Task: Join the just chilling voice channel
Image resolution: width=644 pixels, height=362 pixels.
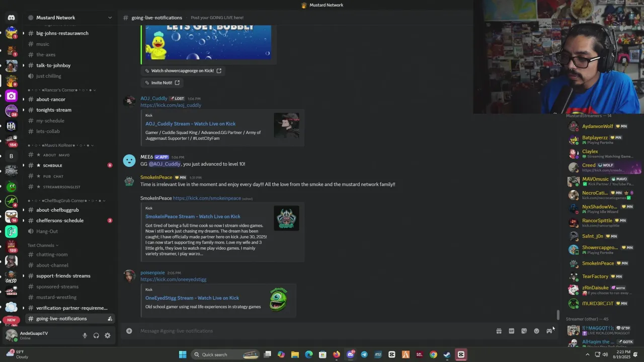Action: click(x=70, y=76)
